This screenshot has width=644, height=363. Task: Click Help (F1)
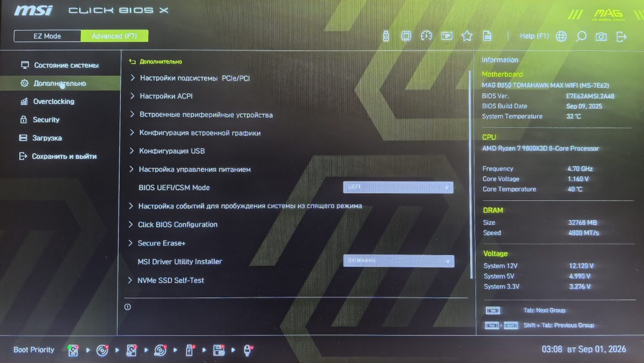coord(535,36)
